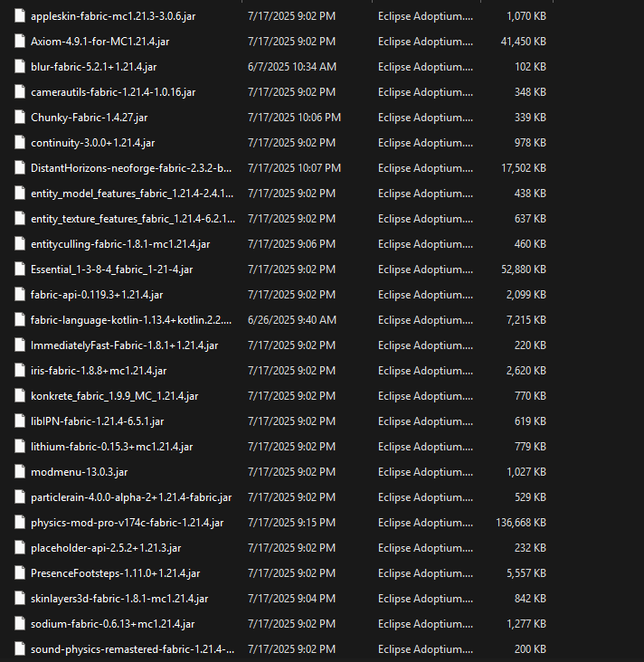The width and height of the screenshot is (644, 662).
Task: Select file name appleskin-fabric-mc1.21.3-3.0.6.jar
Action: pos(113,16)
